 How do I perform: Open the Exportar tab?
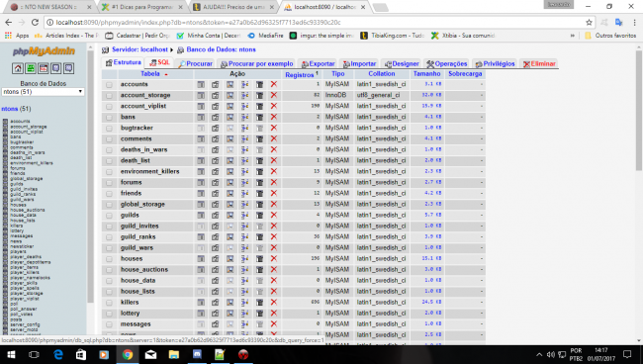pos(319,64)
